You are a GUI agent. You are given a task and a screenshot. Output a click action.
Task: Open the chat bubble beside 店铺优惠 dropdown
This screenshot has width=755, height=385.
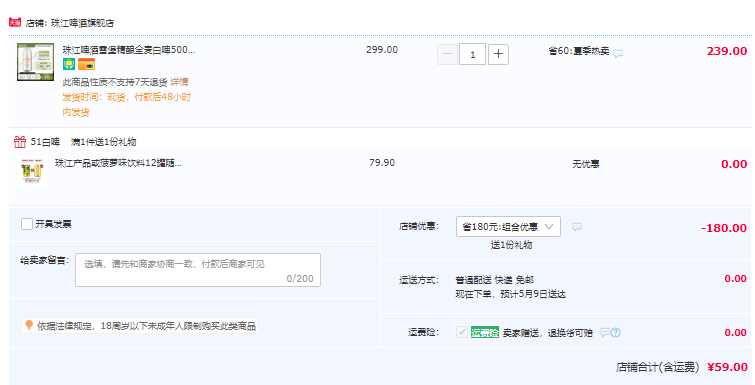pos(577,227)
